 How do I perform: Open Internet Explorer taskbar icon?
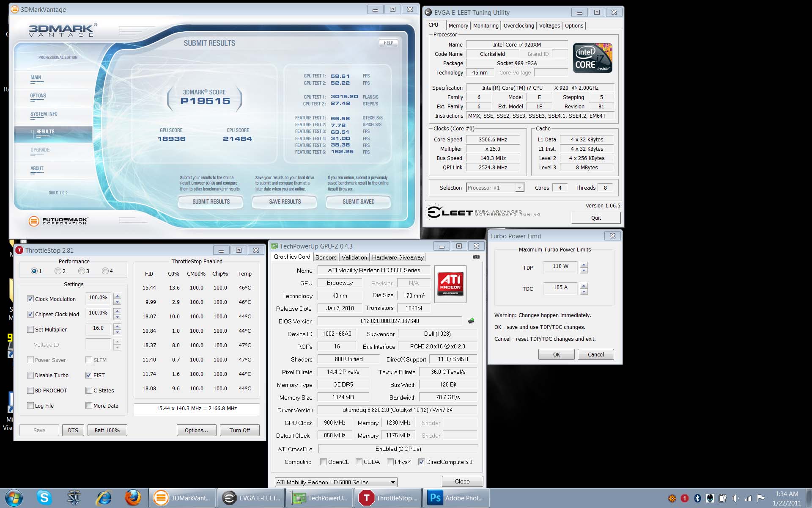104,498
